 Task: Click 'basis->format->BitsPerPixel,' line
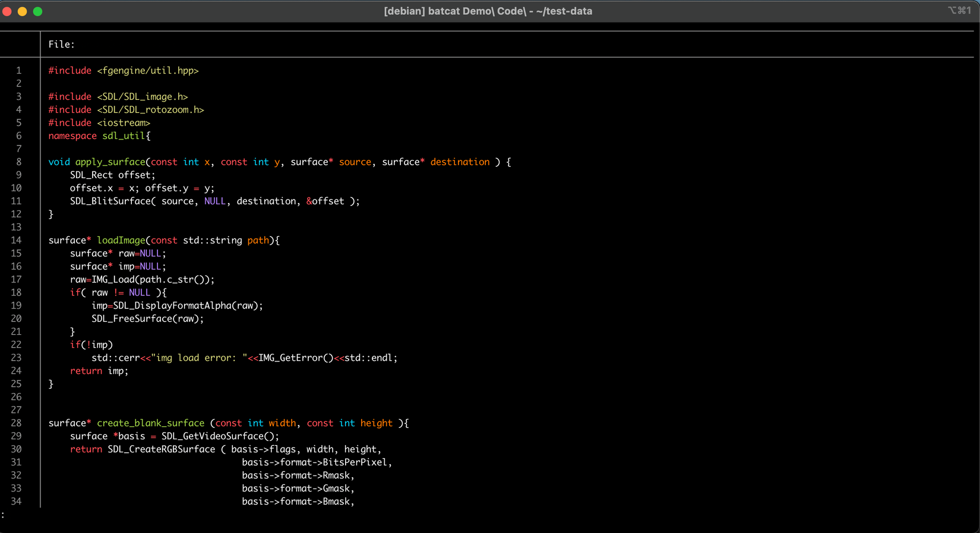pyautogui.click(x=317, y=462)
